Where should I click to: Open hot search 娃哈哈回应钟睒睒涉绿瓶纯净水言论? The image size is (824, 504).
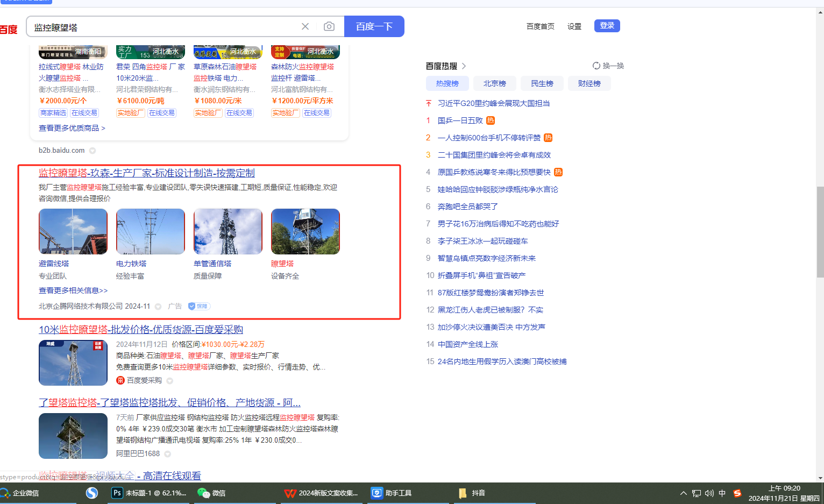coord(498,189)
